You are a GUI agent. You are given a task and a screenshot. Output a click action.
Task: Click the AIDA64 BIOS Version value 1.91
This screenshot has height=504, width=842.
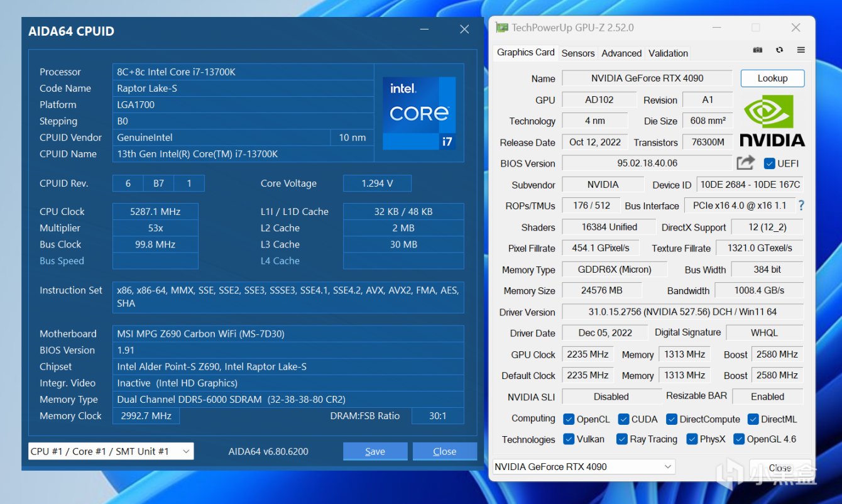point(288,350)
